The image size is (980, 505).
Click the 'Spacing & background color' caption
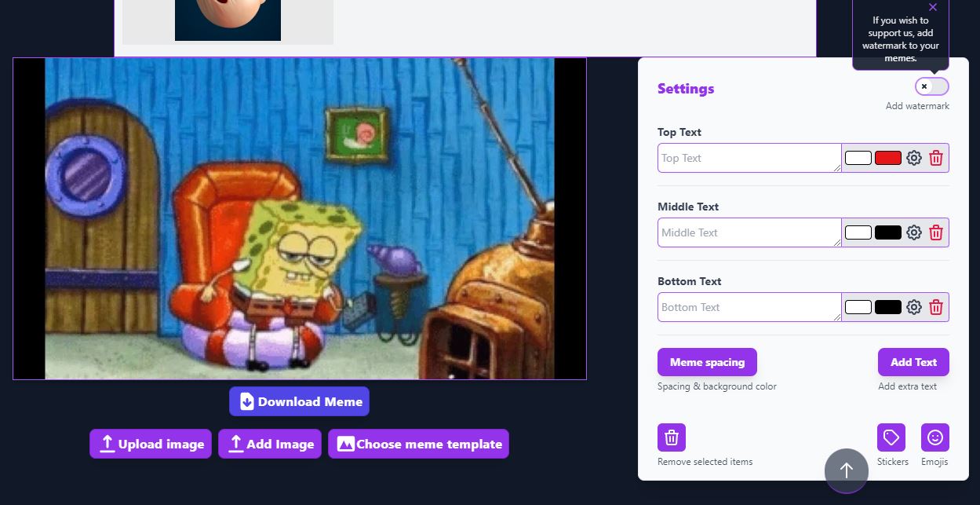tap(717, 386)
